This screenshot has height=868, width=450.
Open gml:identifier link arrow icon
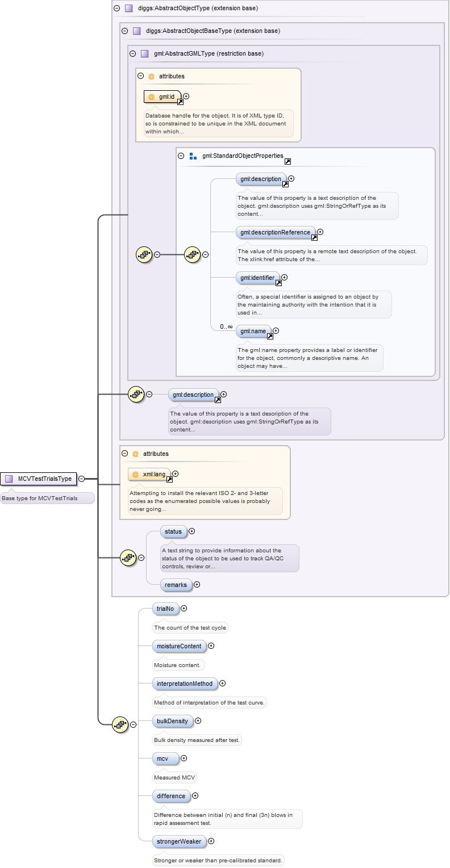(278, 283)
